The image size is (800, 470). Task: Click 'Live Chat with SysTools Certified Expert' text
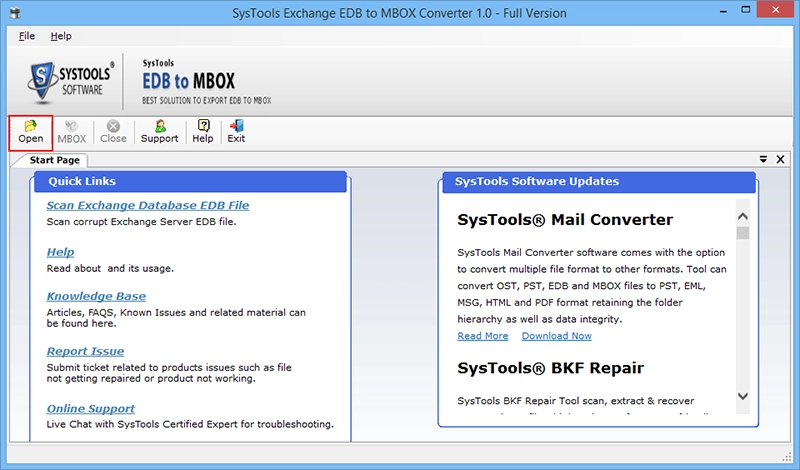click(190, 424)
